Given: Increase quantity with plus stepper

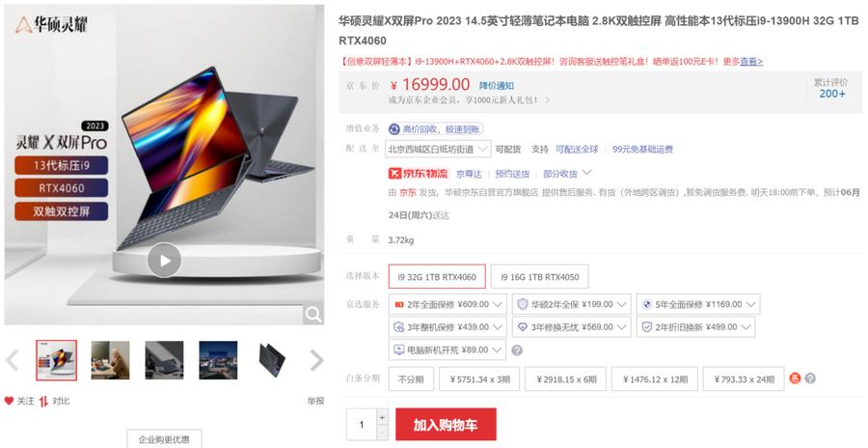Looking at the screenshot, I should coord(382,416).
